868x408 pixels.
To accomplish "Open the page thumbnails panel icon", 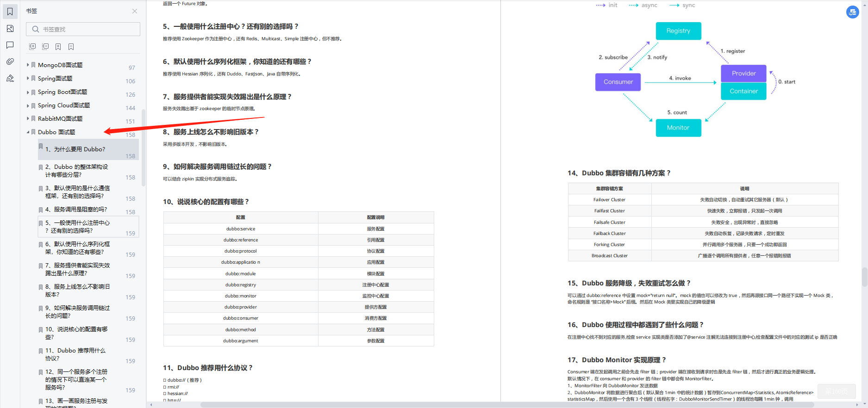I will point(10,29).
